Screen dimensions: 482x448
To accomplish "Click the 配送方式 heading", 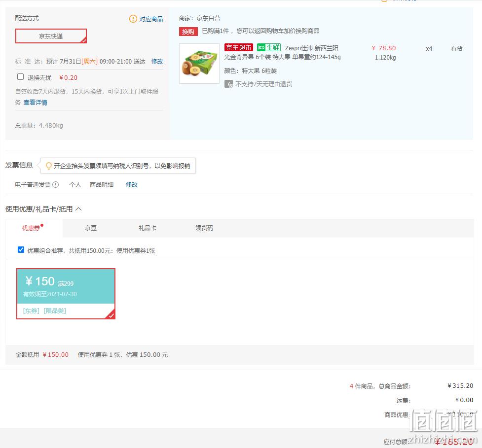I will coord(27,18).
